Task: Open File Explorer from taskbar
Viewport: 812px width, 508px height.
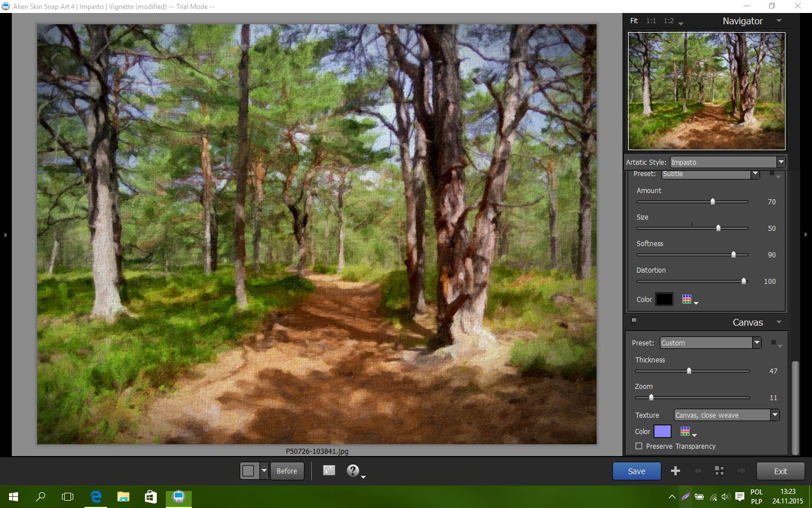Action: (x=123, y=497)
